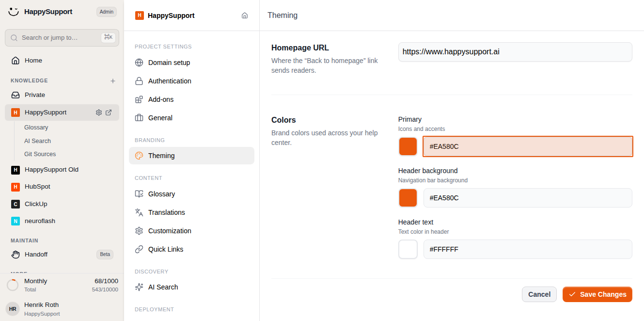Open Translations content settings
Viewport: 644px width, 321px height.
pyautogui.click(x=191, y=212)
